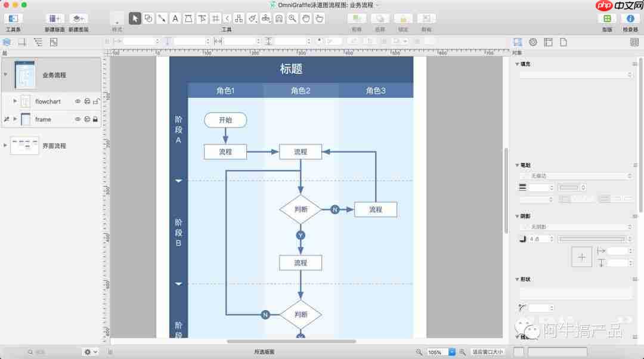Click the zoom in magnifier icon
Viewport: 644px width, 359px height.
(x=463, y=352)
